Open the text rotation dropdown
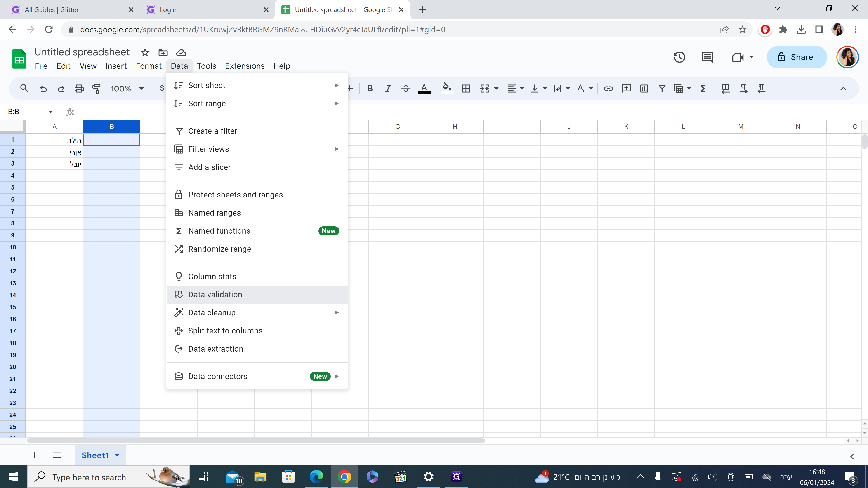The height and width of the screenshot is (488, 868). [584, 89]
